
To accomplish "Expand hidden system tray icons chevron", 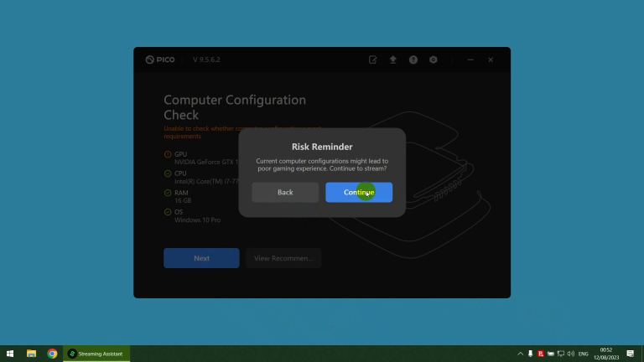I will point(520,354).
